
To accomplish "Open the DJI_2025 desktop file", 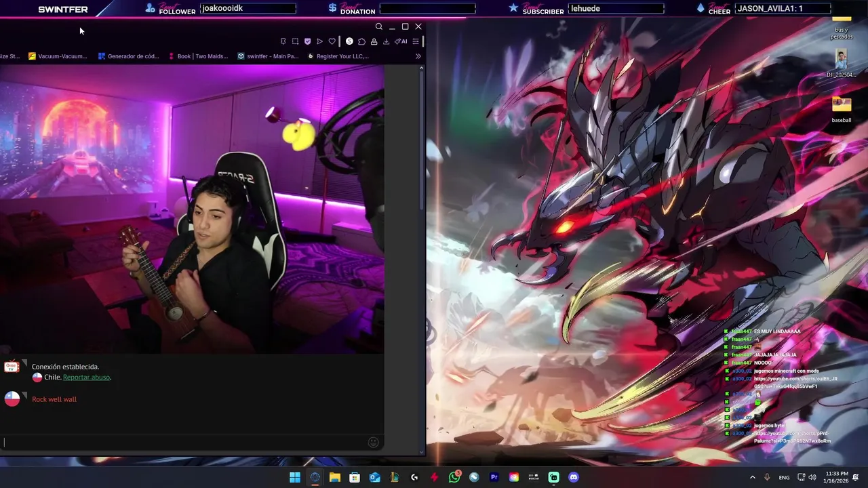I will click(841, 64).
